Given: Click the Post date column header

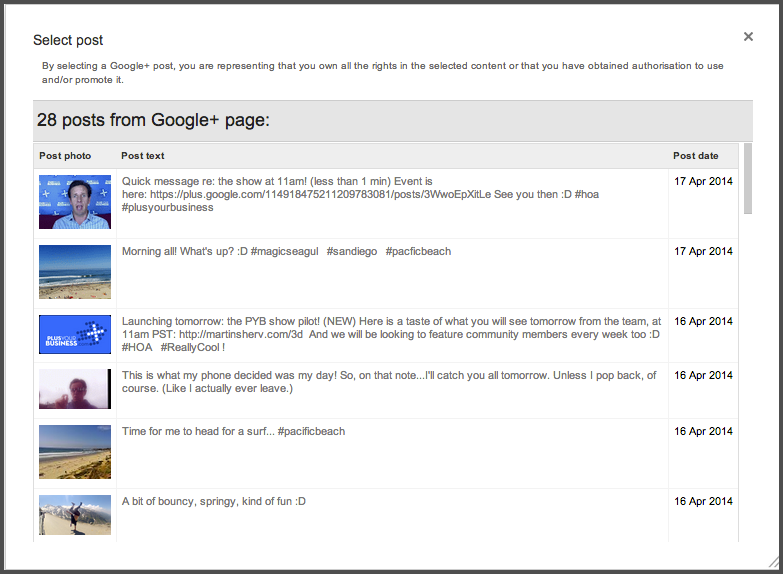Looking at the screenshot, I should (x=696, y=156).
